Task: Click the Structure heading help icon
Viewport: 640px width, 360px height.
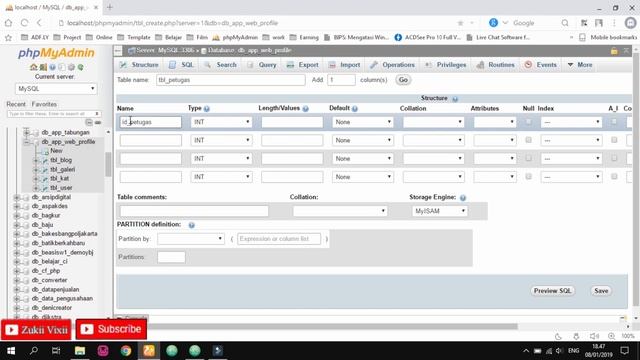Action: click(455, 99)
